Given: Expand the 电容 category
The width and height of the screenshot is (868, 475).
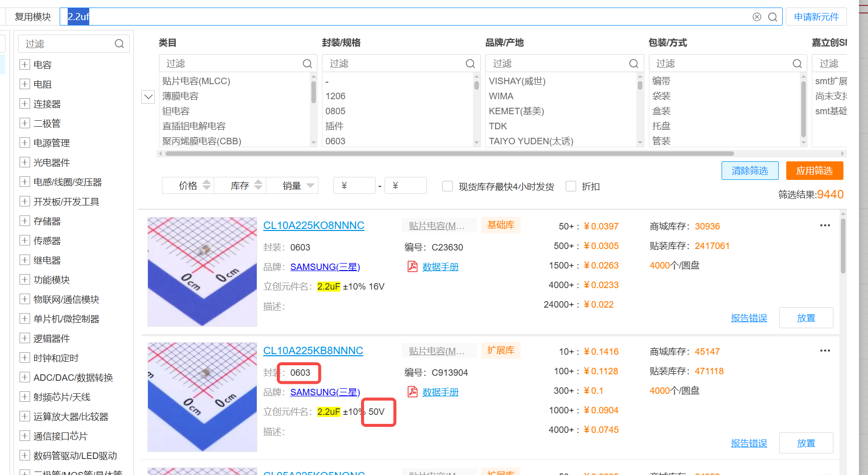Looking at the screenshot, I should [25, 64].
